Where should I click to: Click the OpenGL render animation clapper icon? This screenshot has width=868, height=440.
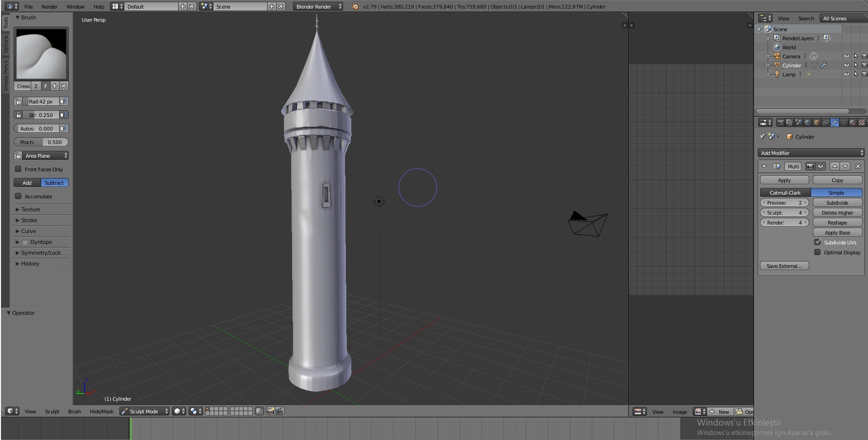[279, 411]
